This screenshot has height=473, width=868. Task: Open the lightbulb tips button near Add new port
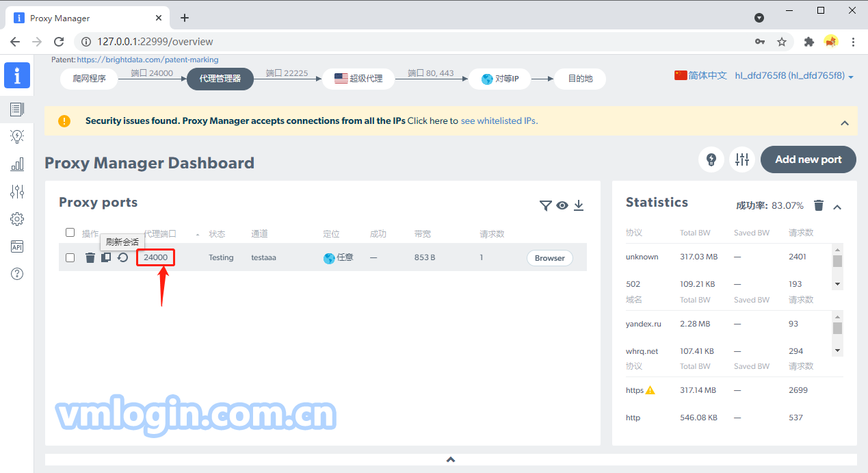(711, 159)
